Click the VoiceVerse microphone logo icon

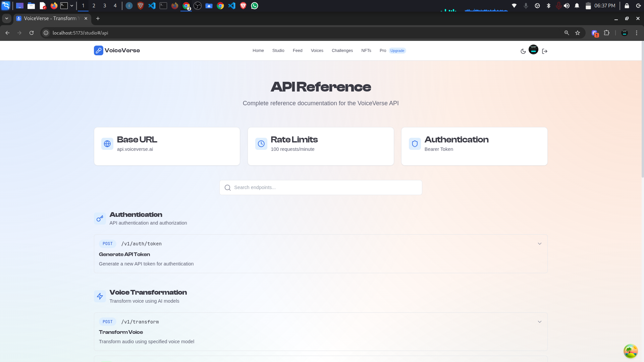pyautogui.click(x=98, y=51)
